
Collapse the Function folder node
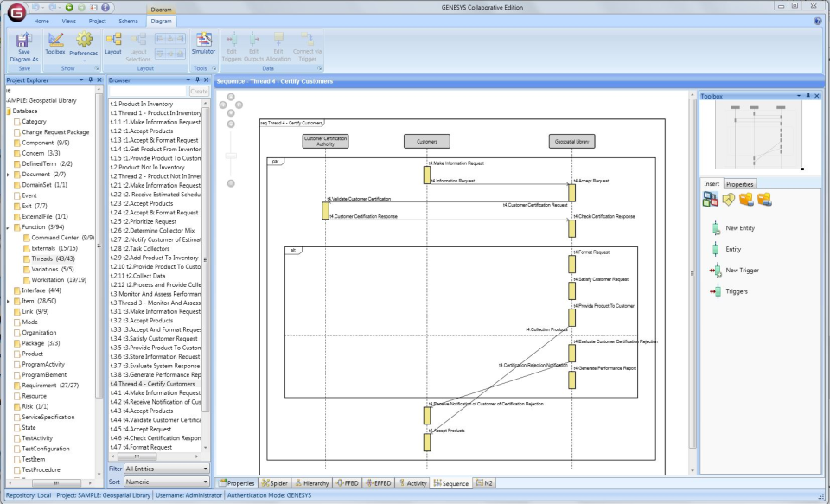8,227
